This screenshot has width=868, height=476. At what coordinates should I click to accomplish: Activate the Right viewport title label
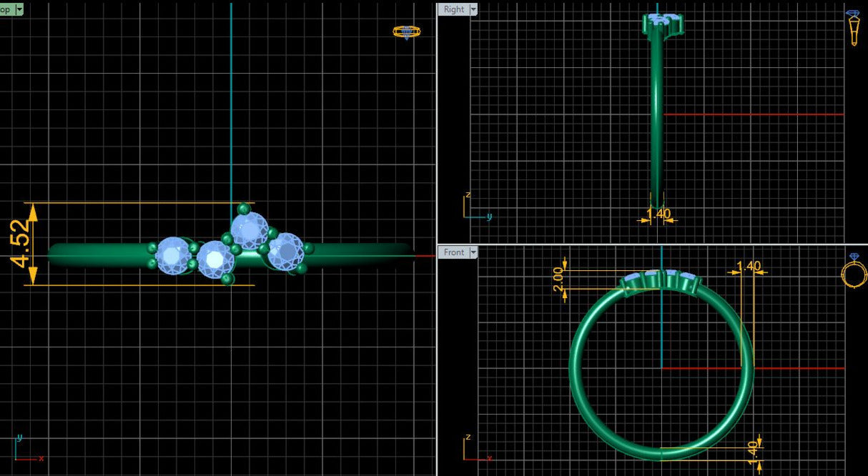point(453,9)
